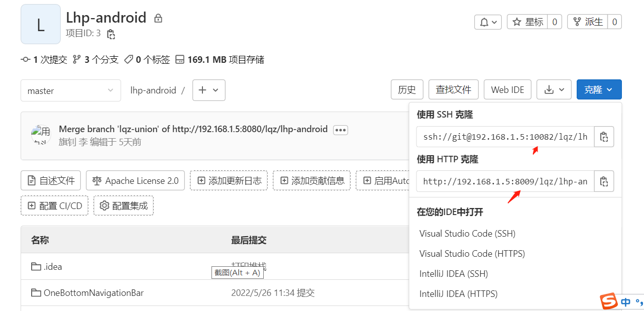Open the master branch selector

click(70, 90)
